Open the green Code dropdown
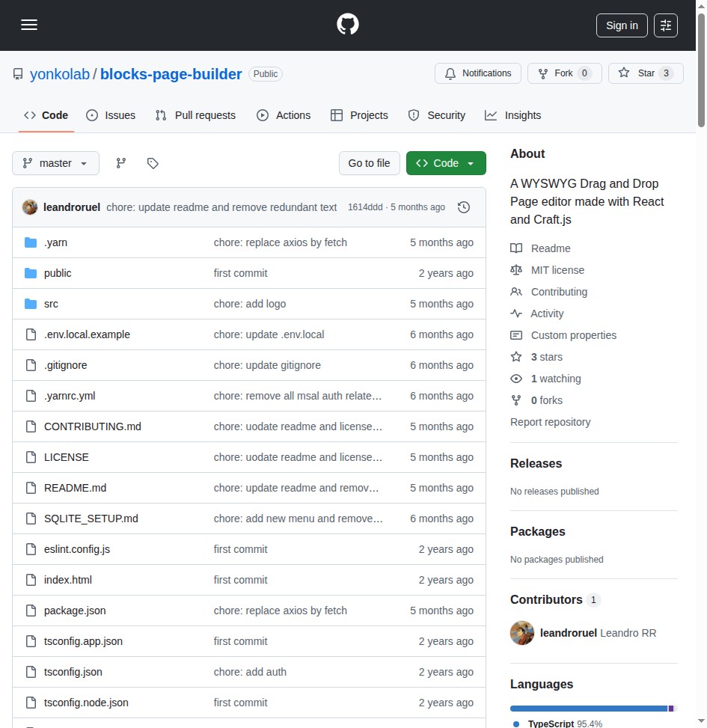 point(446,163)
